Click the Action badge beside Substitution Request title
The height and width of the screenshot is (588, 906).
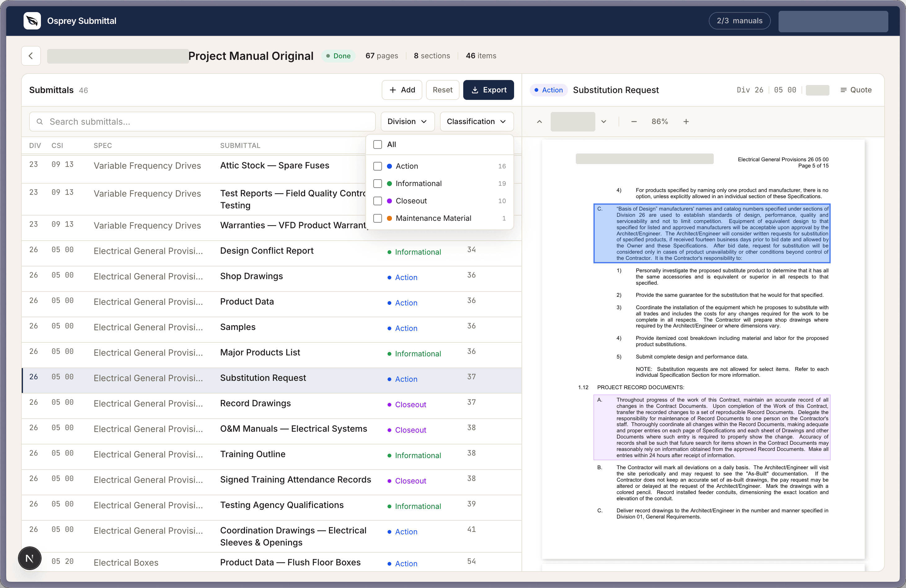(548, 90)
